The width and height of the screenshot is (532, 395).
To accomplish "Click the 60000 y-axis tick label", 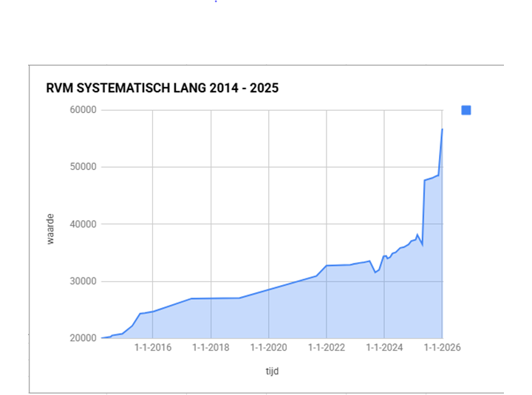I will [x=79, y=110].
